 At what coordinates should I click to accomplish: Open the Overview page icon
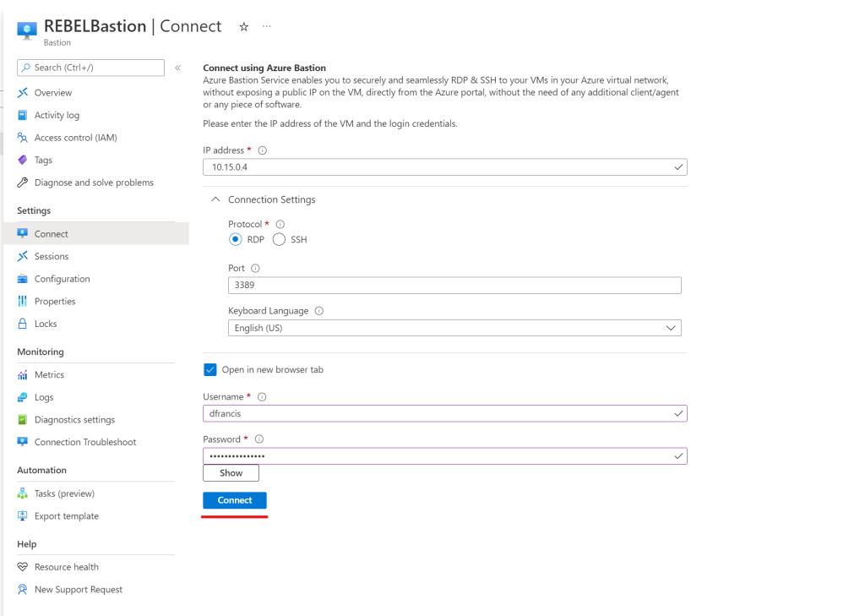pyautogui.click(x=23, y=93)
